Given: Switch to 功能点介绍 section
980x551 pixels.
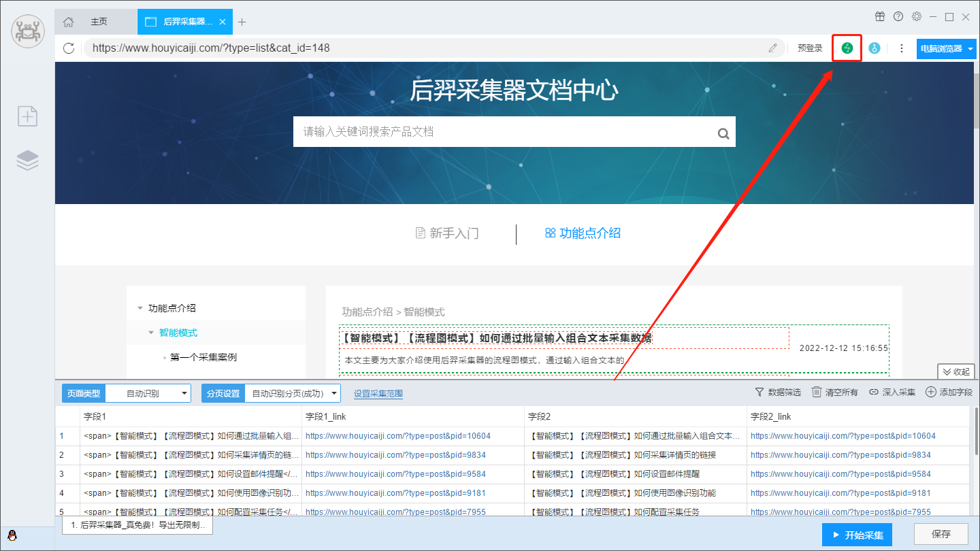Looking at the screenshot, I should click(x=583, y=233).
